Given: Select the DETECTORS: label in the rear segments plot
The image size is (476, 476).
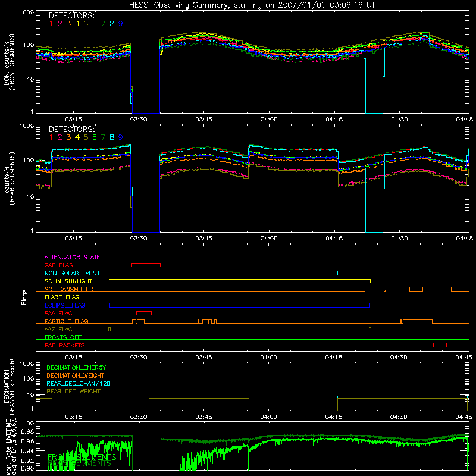Looking at the screenshot, I should coord(72,129).
